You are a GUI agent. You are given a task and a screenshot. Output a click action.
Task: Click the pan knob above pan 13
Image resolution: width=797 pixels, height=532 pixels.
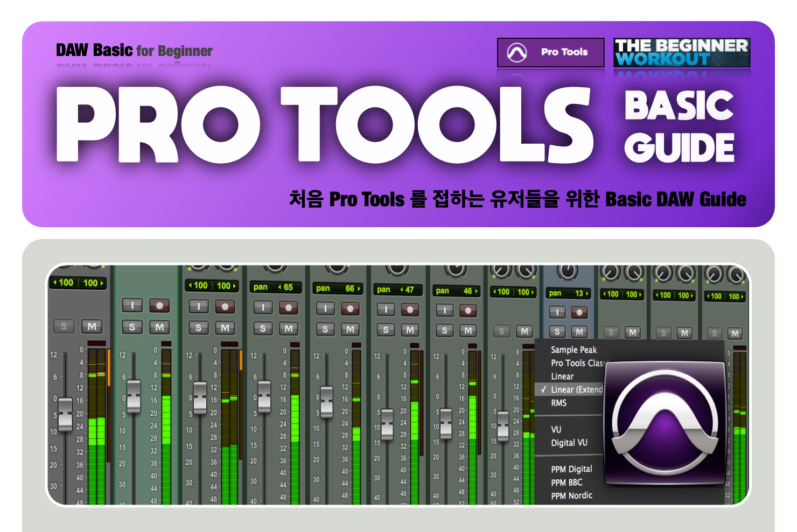[x=568, y=272]
